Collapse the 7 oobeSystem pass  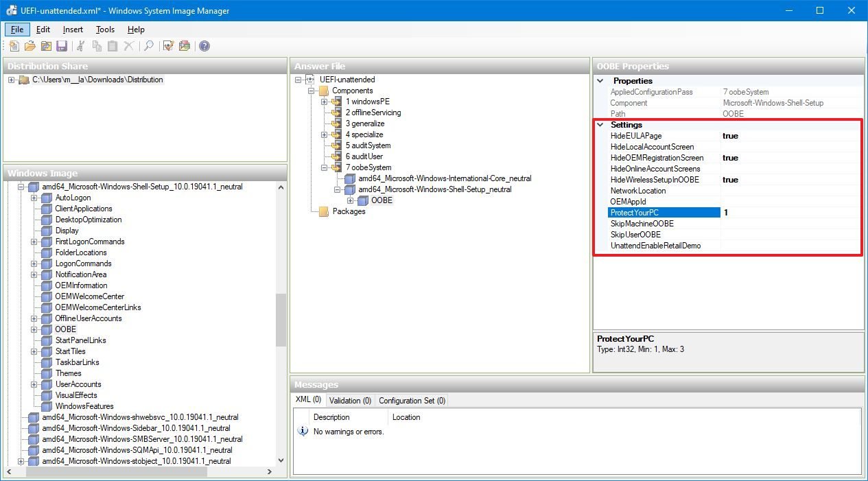pyautogui.click(x=324, y=167)
